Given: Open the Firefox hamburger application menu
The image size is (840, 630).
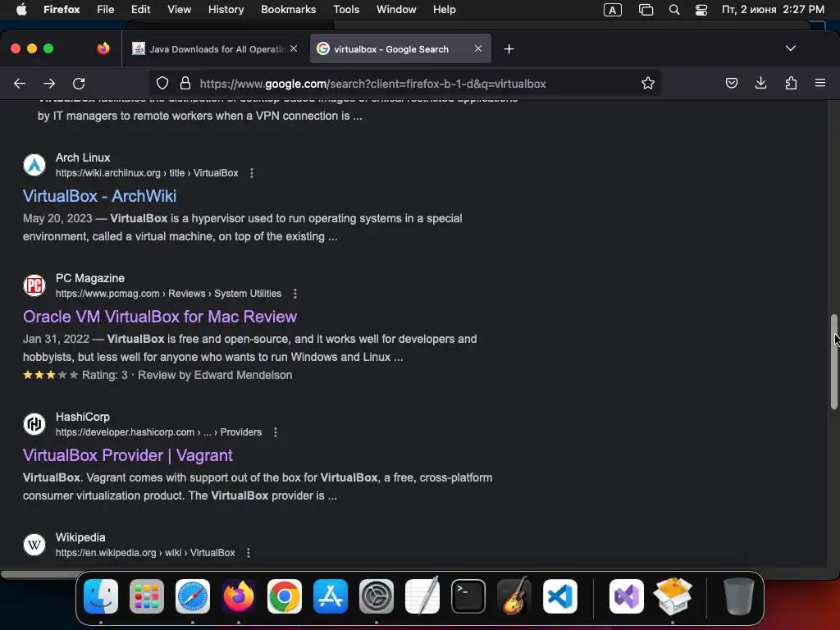Looking at the screenshot, I should click(820, 83).
